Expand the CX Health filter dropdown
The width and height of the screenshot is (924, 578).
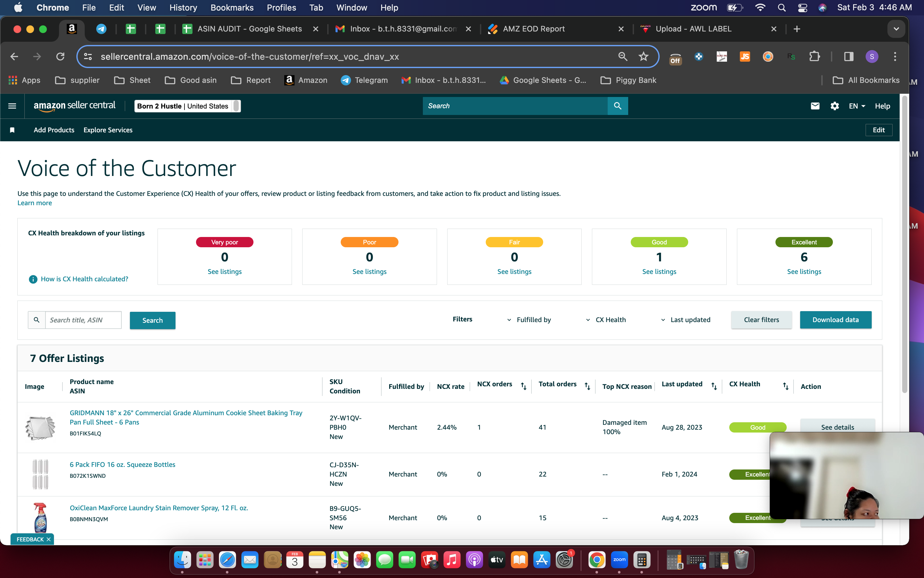[x=606, y=320]
